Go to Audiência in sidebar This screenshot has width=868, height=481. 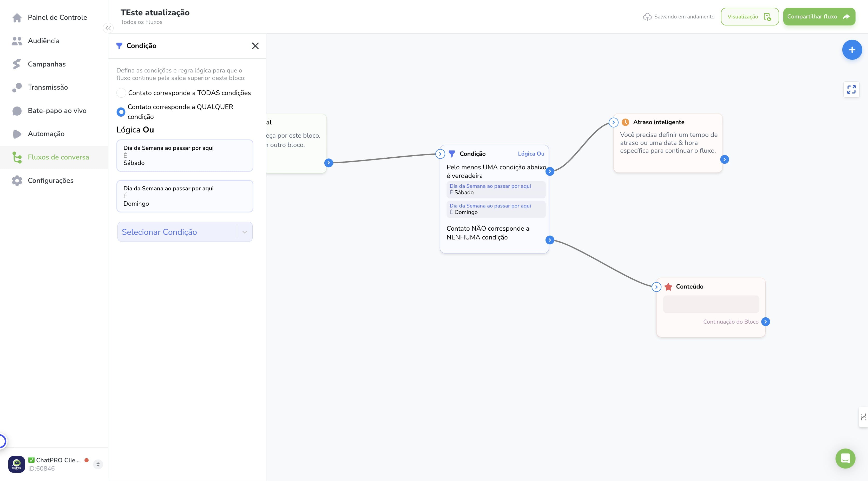click(x=43, y=41)
